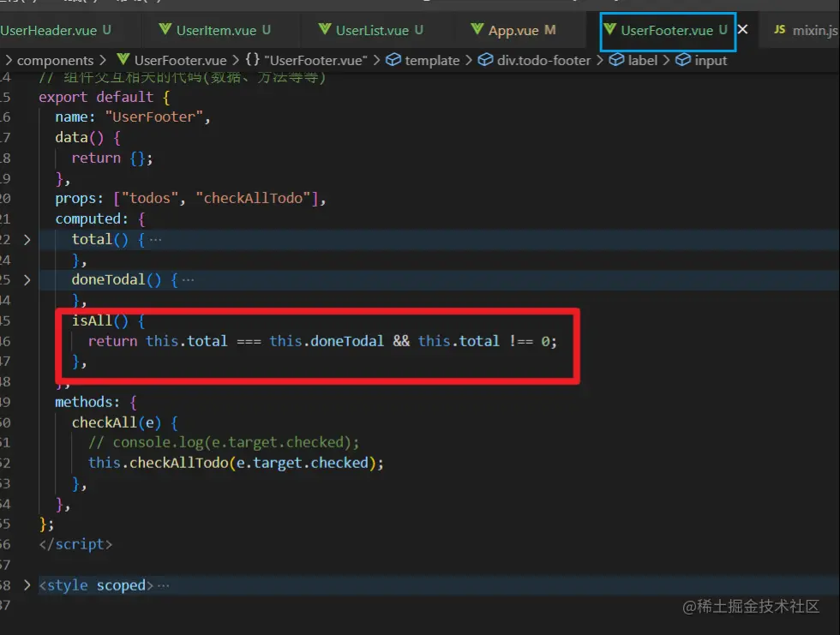840x635 pixels.
Task: Click the folded ellipsis after doneTodal() {
Action: tap(188, 279)
